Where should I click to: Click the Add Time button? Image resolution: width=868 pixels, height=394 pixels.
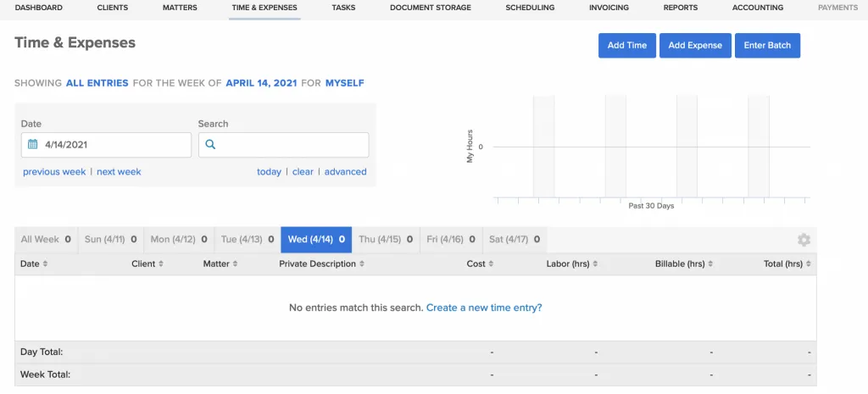click(627, 46)
